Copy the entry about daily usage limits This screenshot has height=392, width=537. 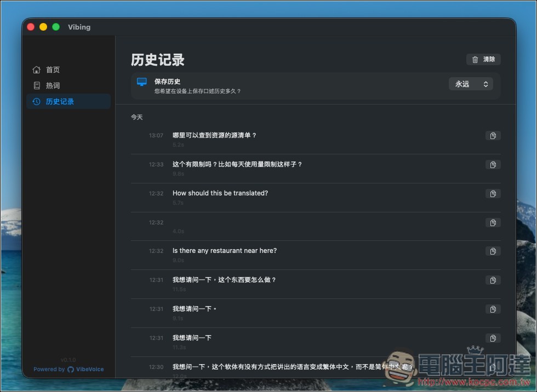493,164
